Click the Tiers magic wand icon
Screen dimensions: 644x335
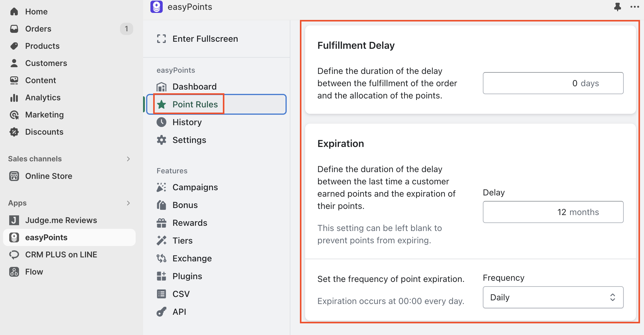[x=161, y=241]
